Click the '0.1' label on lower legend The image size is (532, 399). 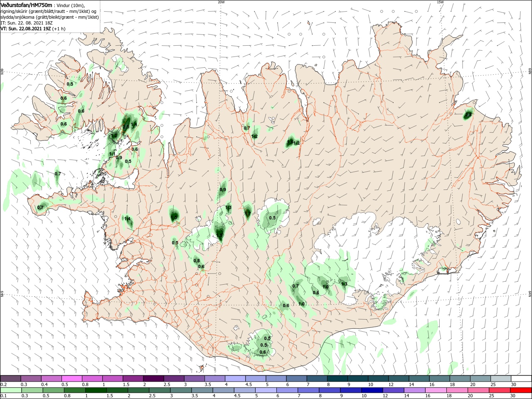coord(3,396)
